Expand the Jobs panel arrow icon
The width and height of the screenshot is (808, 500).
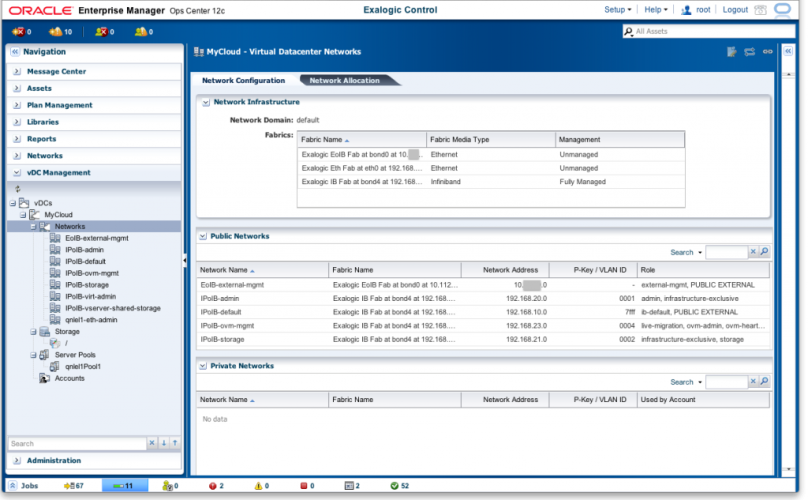13,486
